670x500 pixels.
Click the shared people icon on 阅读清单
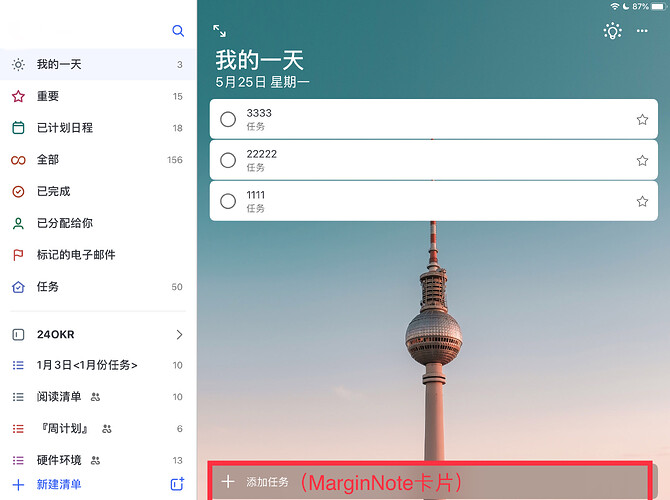[x=95, y=397]
